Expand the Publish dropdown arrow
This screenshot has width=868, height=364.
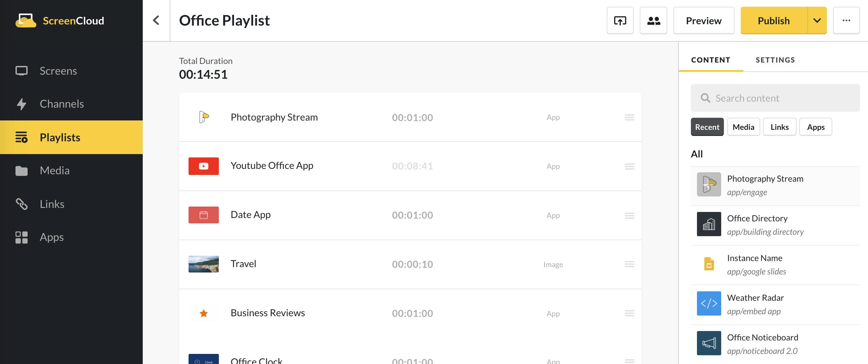click(817, 21)
